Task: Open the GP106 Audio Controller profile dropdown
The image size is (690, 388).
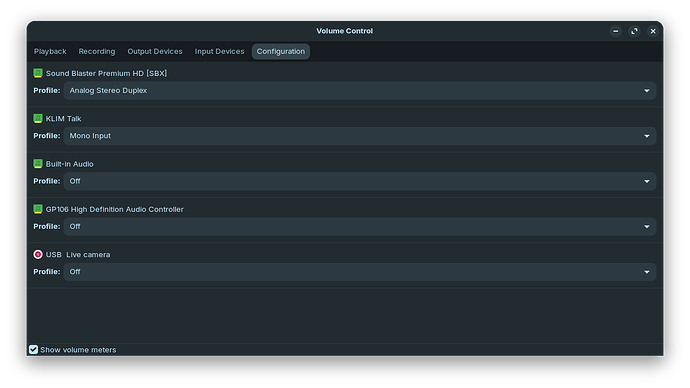Action: pyautogui.click(x=360, y=227)
